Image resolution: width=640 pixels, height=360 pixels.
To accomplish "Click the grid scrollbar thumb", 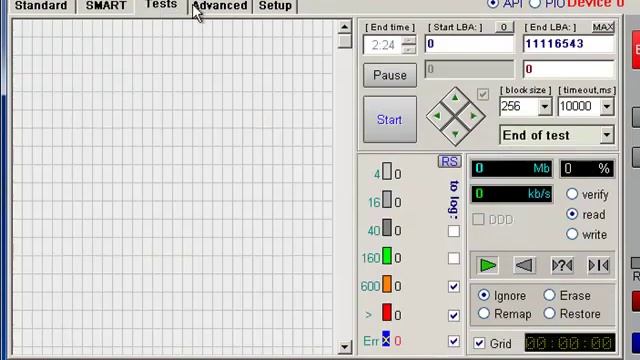I will coord(344,41).
